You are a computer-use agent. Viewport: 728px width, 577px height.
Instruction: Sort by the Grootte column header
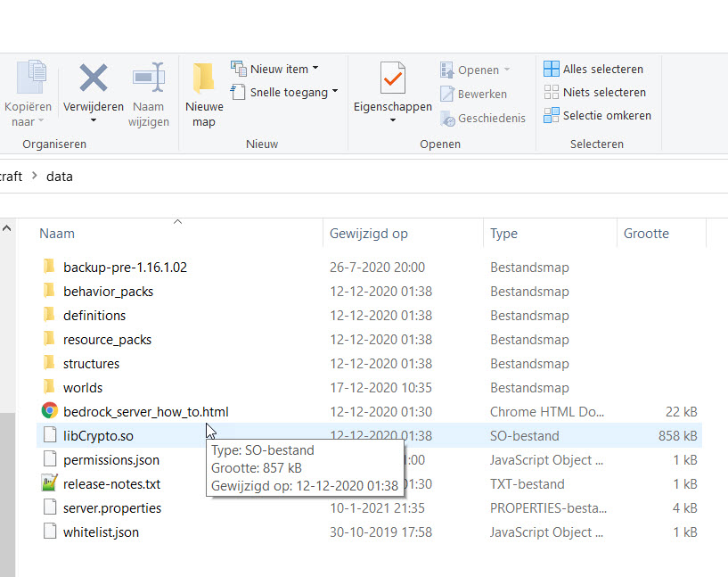tap(646, 234)
